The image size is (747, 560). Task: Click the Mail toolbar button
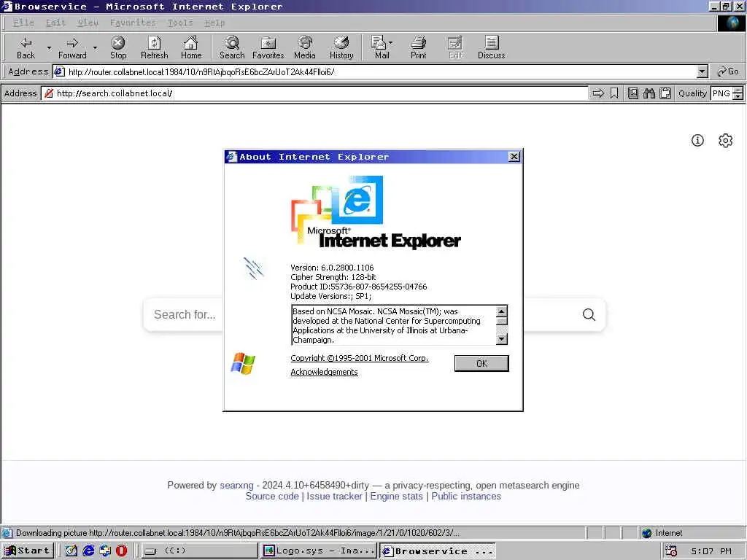[382, 47]
